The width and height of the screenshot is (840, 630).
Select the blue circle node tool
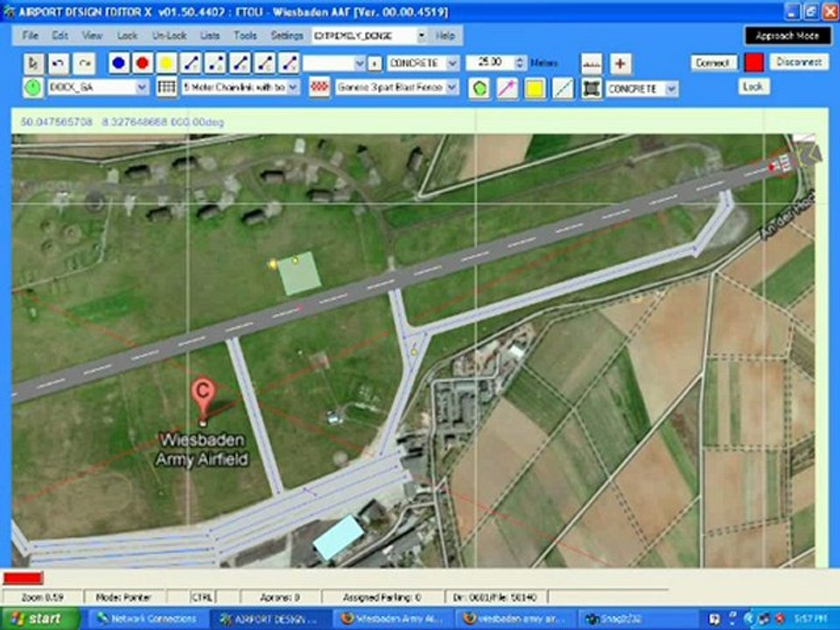(118, 63)
